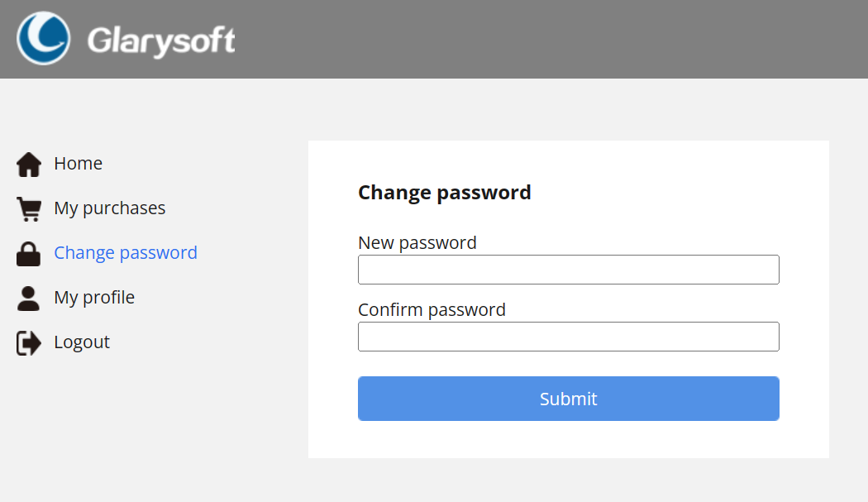
Task: Click the padlock icon beside Change password
Action: coord(28,252)
